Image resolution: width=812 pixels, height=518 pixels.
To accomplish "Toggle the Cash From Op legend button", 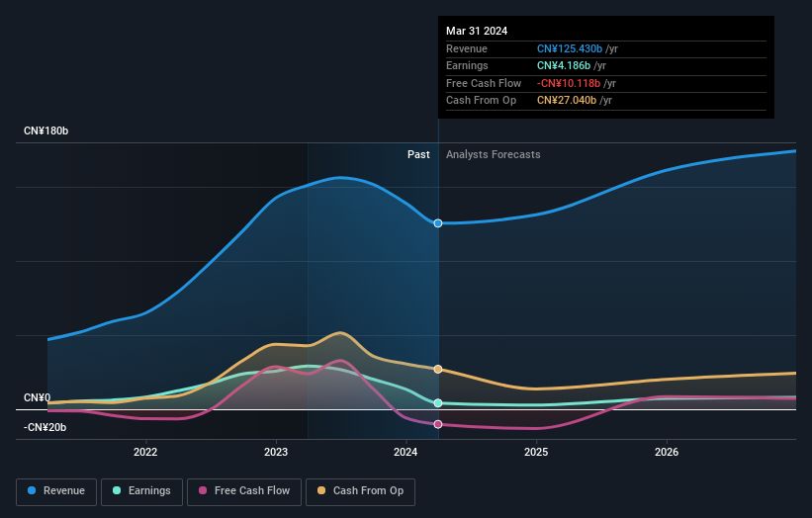I will click(x=360, y=491).
